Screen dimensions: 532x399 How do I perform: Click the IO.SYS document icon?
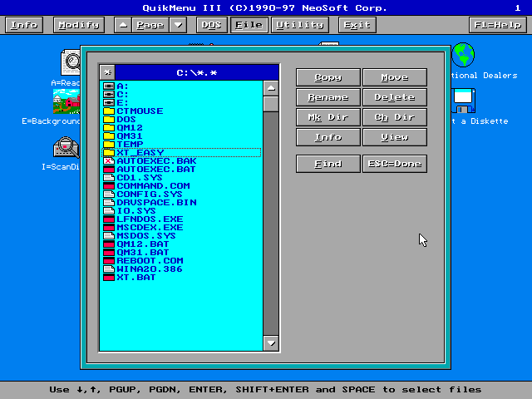point(109,210)
